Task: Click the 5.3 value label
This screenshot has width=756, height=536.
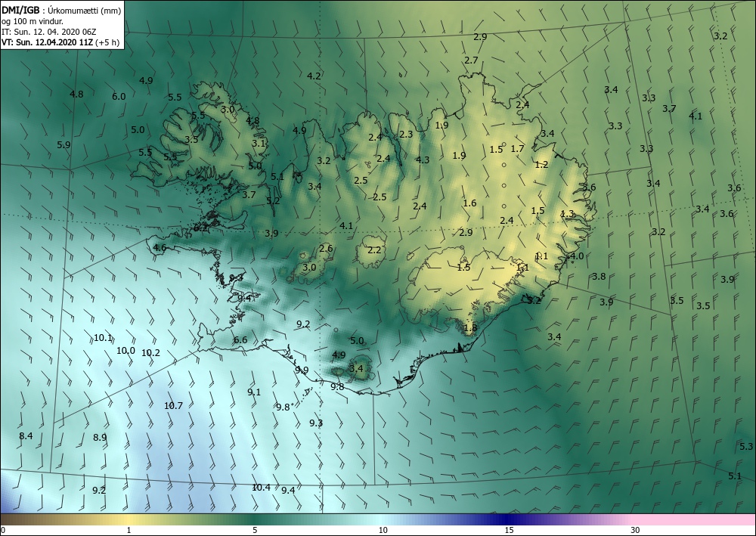Action: point(746,447)
